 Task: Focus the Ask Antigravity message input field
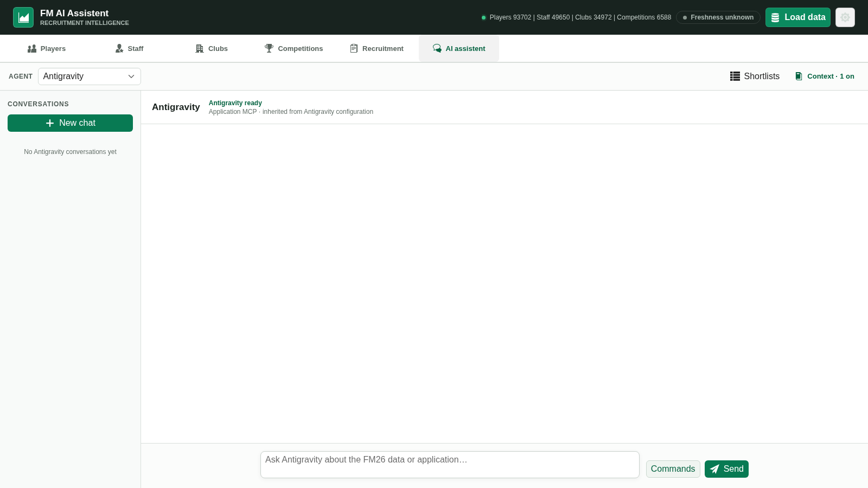pyautogui.click(x=450, y=465)
